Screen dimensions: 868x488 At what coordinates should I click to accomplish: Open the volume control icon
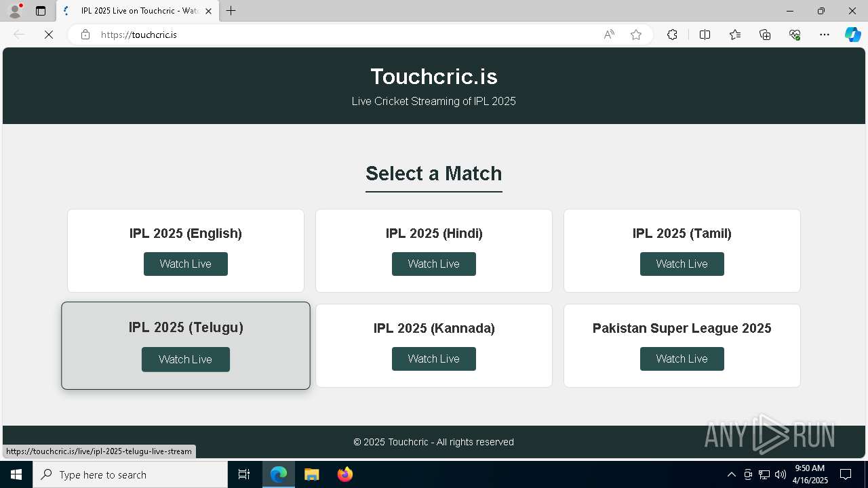[781, 474]
